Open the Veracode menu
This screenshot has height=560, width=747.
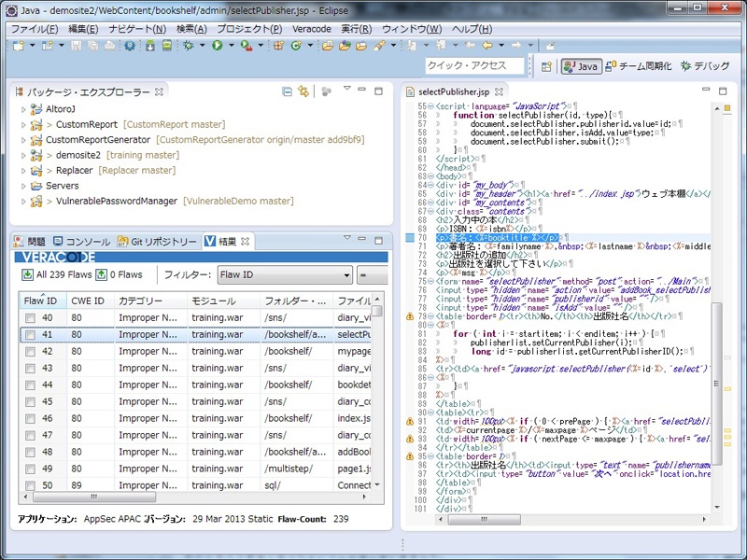tap(312, 29)
